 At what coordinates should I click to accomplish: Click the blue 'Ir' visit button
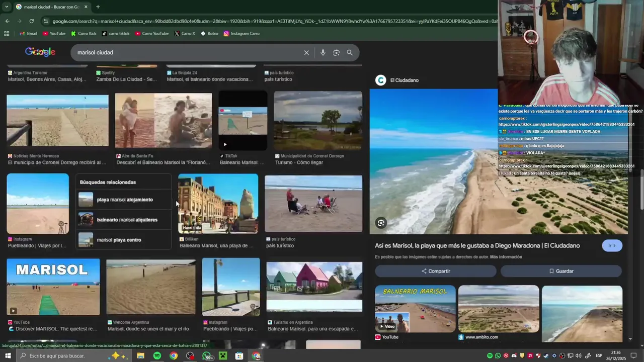(x=612, y=245)
